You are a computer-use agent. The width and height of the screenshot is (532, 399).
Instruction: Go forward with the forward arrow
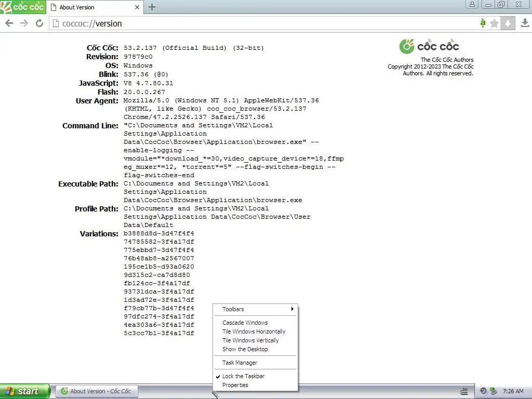[24, 23]
